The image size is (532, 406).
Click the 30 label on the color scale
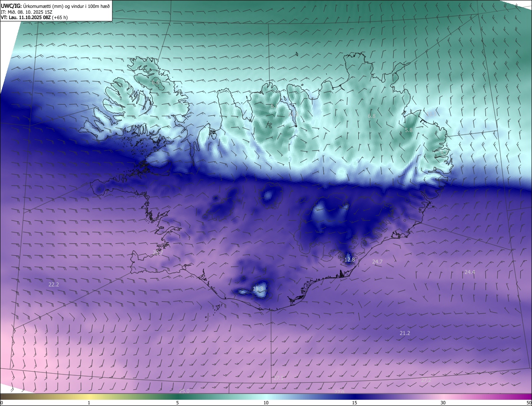[443, 403]
